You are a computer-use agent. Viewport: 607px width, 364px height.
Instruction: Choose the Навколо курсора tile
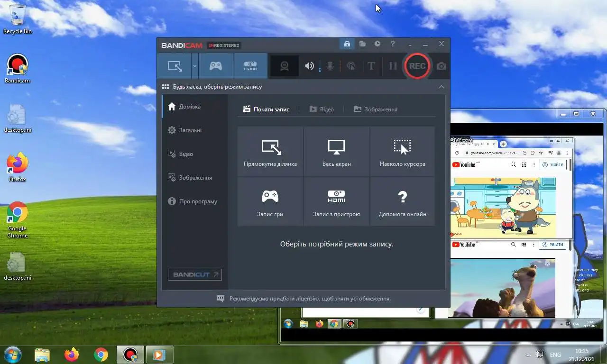click(x=403, y=152)
